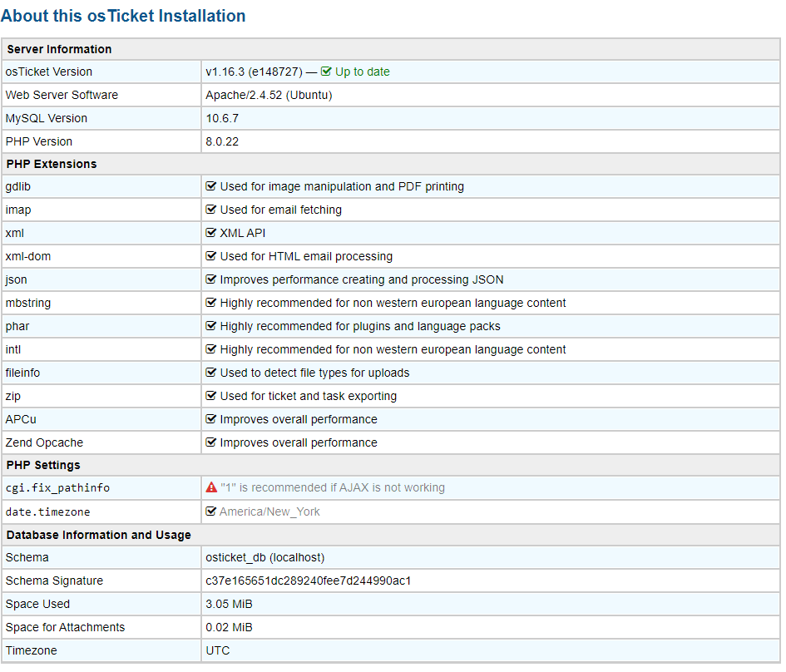Viewport: 786px width, 672px height.
Task: Click the checkmark in the fileinfo row
Action: 211,373
